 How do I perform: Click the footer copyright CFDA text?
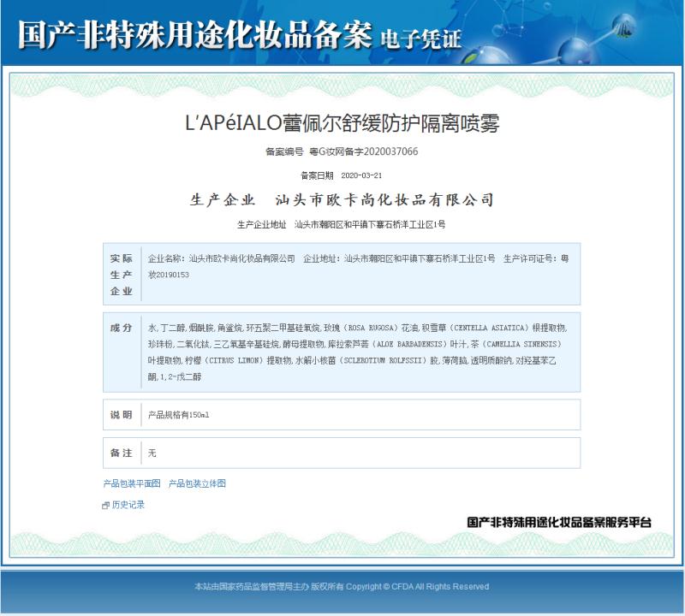tap(341, 587)
